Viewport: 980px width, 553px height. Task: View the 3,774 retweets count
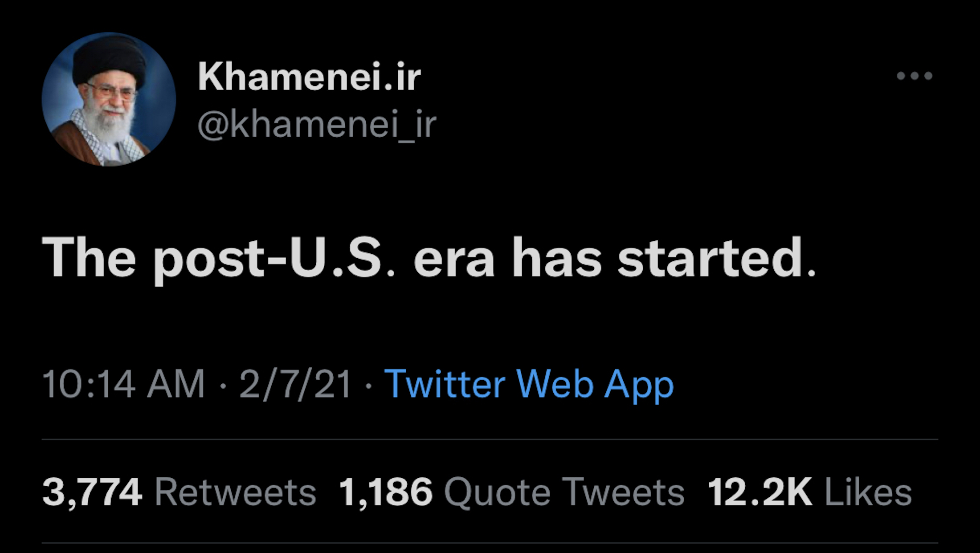pos(92,492)
